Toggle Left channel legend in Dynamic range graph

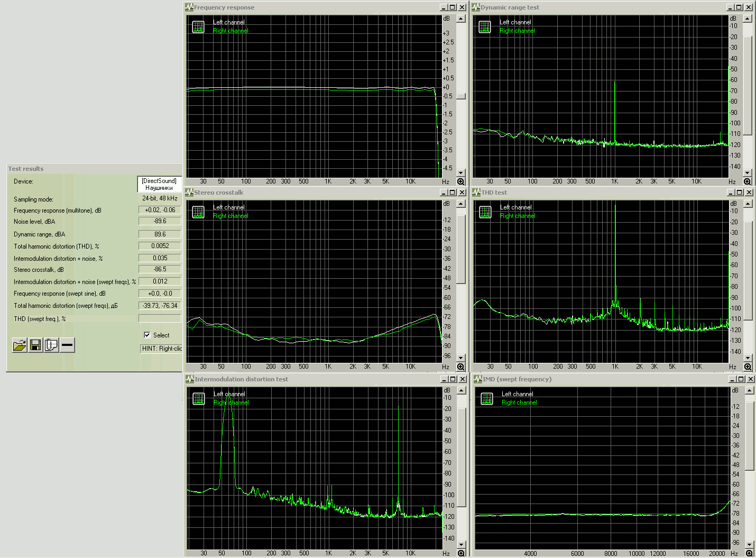pos(515,22)
